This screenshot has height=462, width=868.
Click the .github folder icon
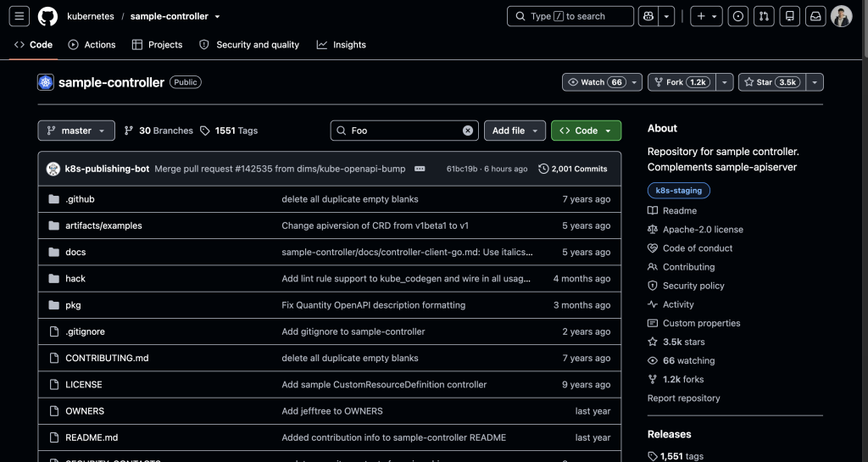(53, 199)
